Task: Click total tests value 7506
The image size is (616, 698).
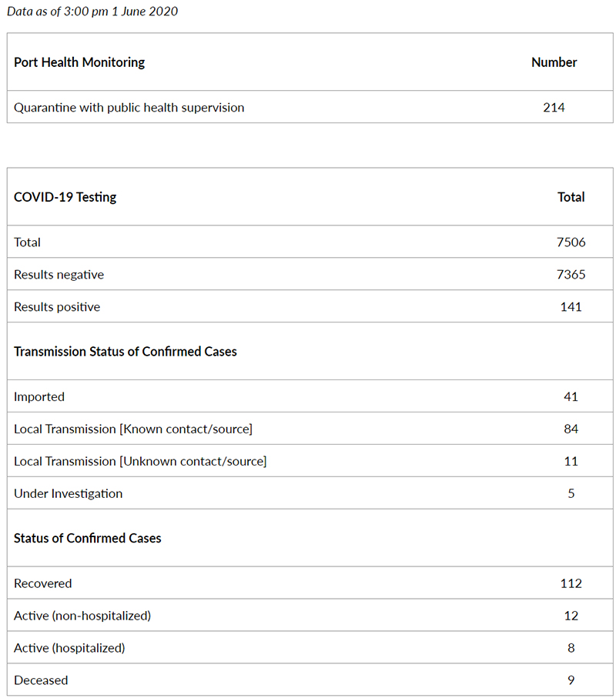Action: 571,242
